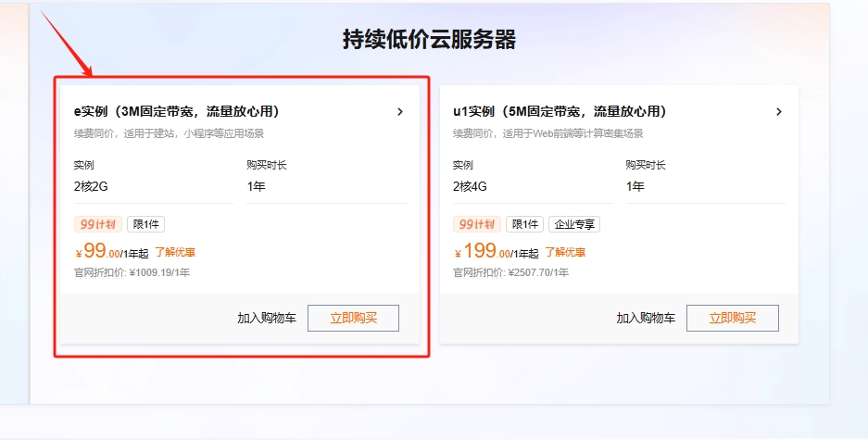The width and height of the screenshot is (868, 440).
Task: Open u1实例 details via chevron arrow
Action: click(779, 112)
